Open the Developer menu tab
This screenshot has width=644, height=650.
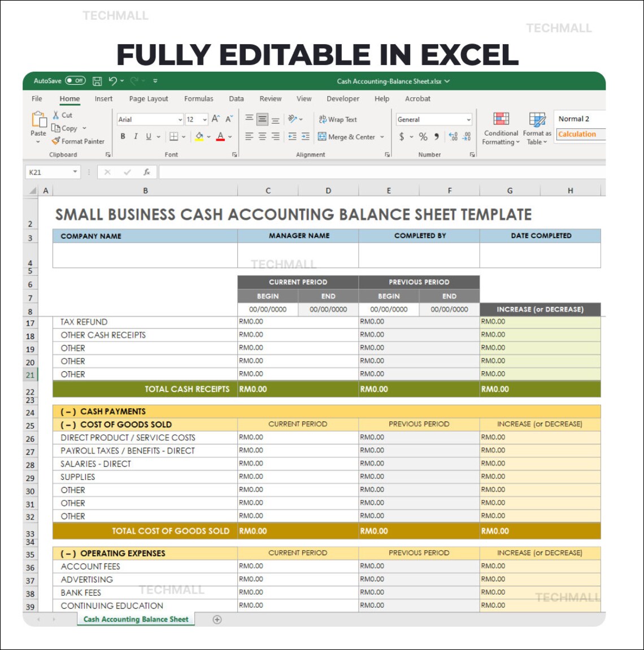point(342,98)
